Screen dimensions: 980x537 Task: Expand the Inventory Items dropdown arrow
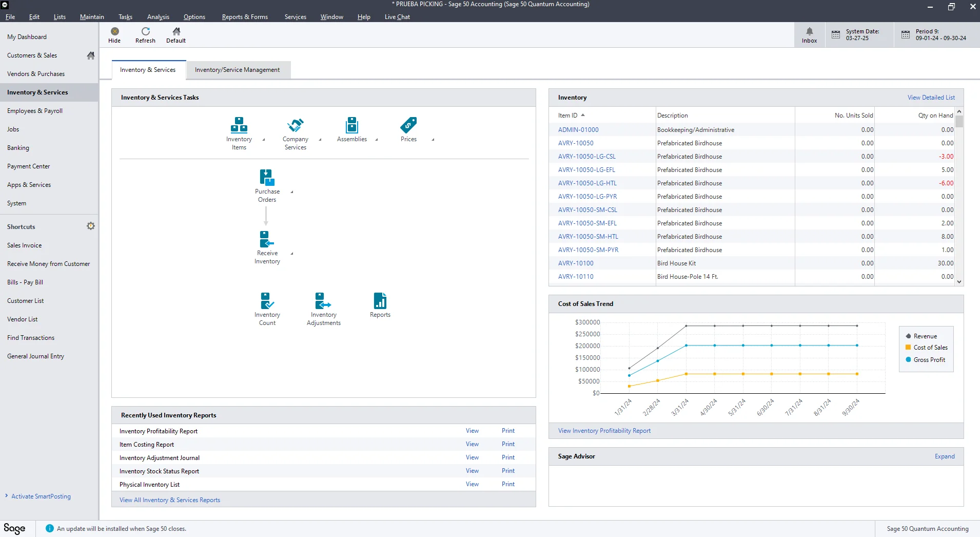pyautogui.click(x=264, y=140)
